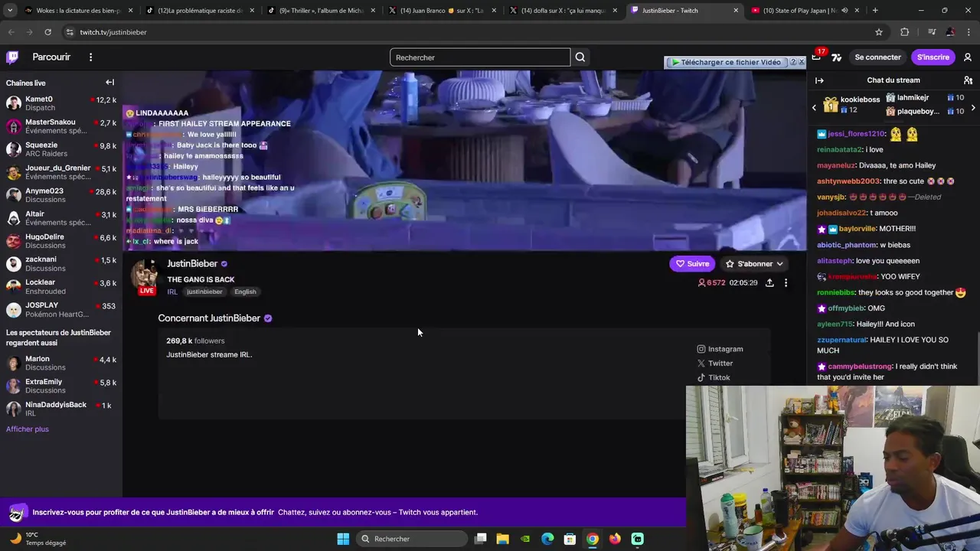Switch to the dofla sur X tab
Screen dimensions: 980x551
(x=563, y=11)
